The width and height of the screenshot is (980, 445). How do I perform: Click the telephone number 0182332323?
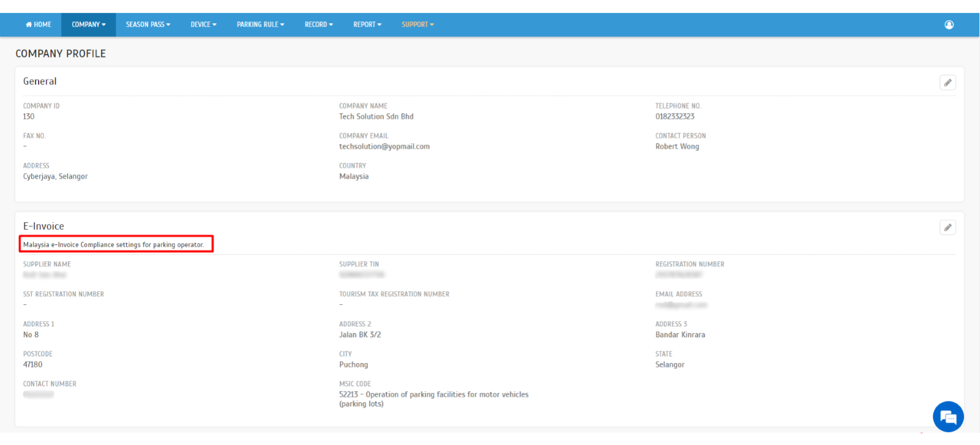tap(674, 116)
